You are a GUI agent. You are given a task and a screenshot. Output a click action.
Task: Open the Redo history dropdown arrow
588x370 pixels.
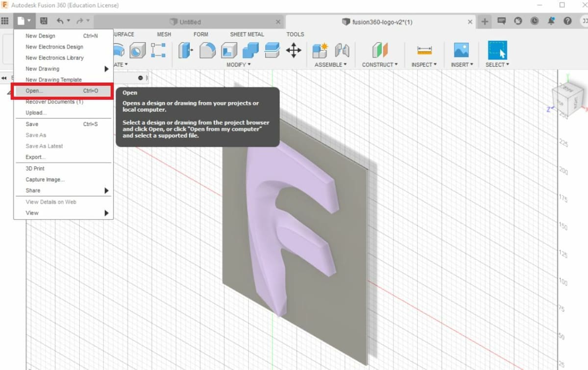(88, 21)
